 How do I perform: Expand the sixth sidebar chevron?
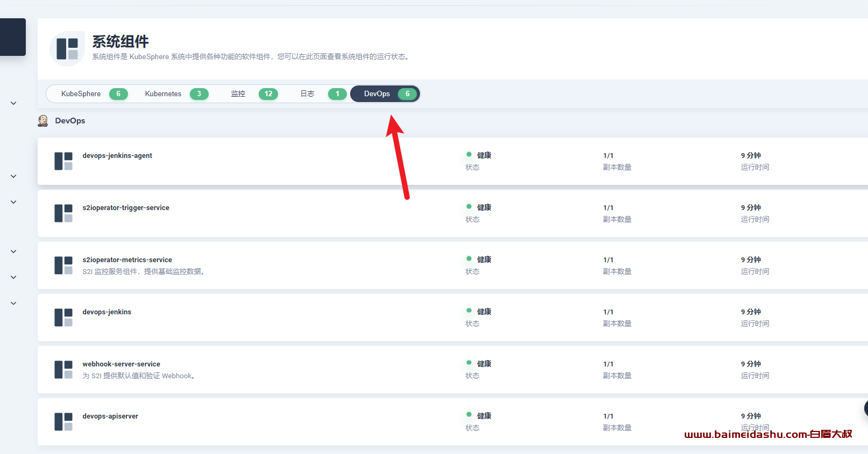[x=13, y=303]
